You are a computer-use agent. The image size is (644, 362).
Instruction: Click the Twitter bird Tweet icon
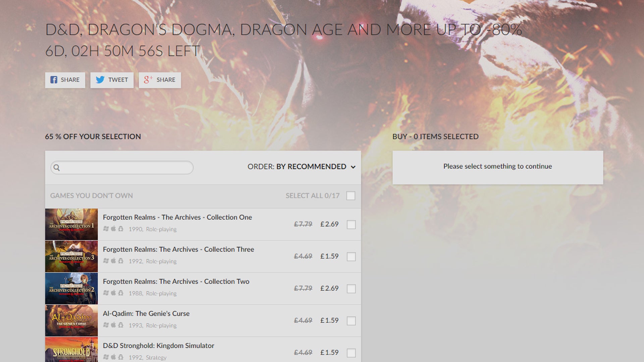click(100, 80)
